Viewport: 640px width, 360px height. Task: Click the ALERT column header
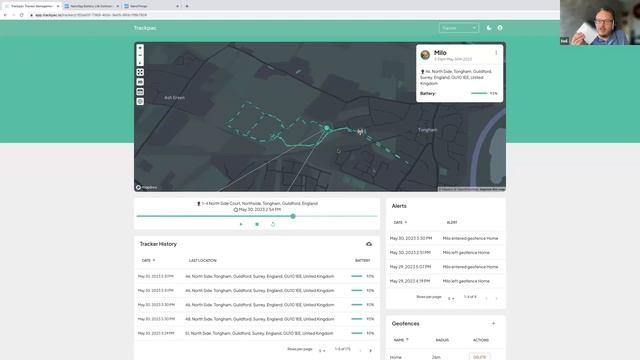click(452, 222)
